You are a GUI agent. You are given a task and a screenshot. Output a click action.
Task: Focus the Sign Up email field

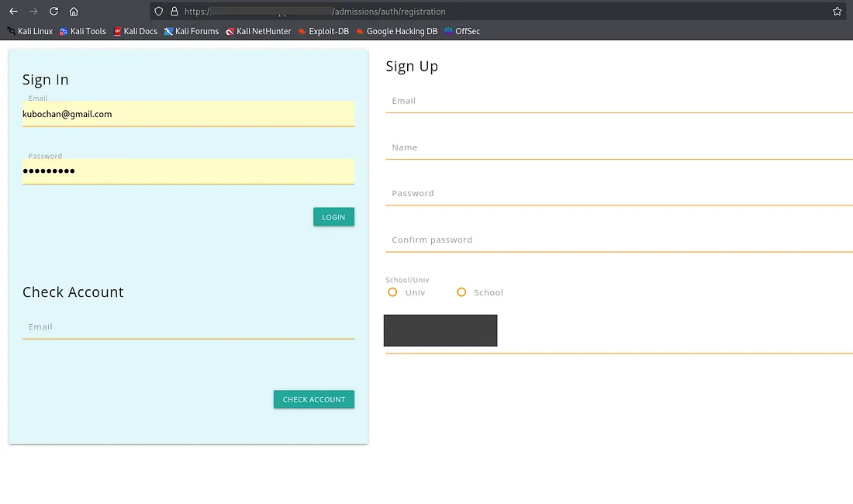point(619,101)
